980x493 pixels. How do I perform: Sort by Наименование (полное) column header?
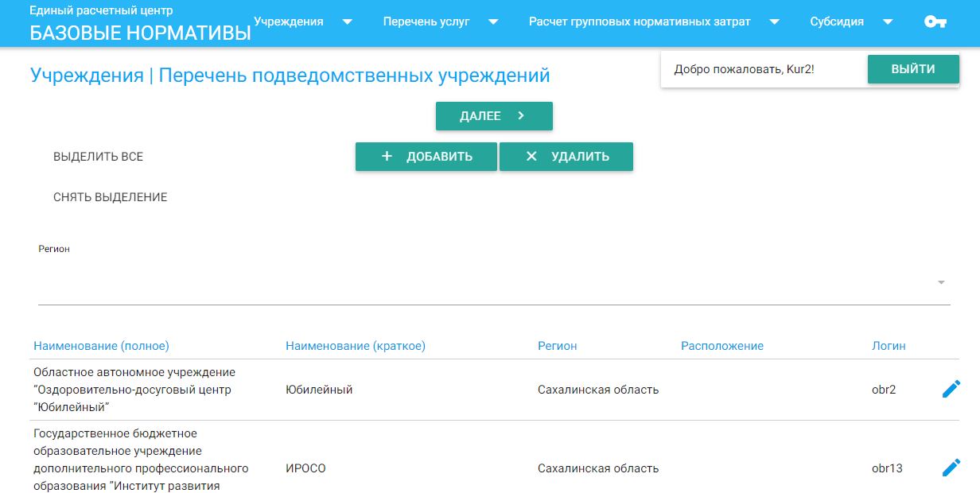101,346
